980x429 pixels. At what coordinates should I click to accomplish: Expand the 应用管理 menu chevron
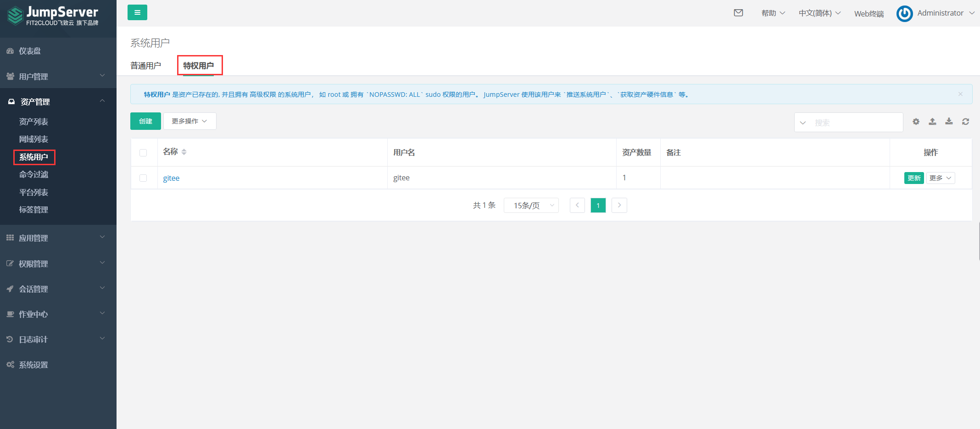(102, 237)
